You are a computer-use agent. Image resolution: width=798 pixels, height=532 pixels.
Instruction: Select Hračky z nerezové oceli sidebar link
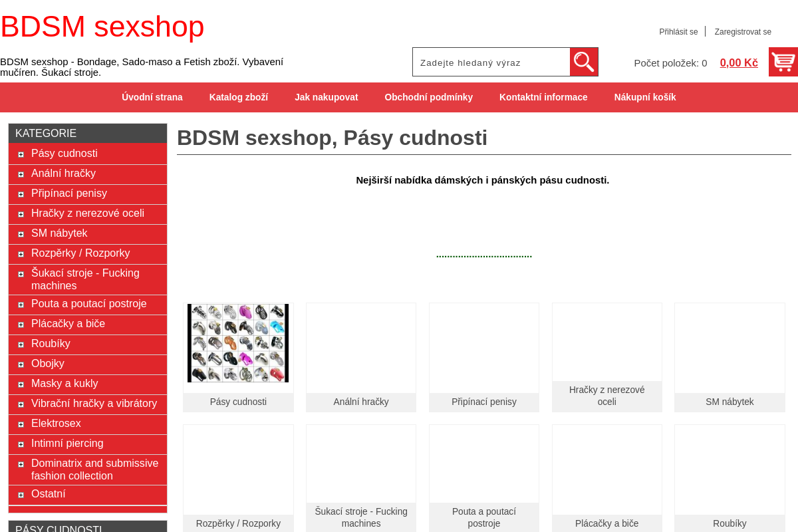[88, 213]
